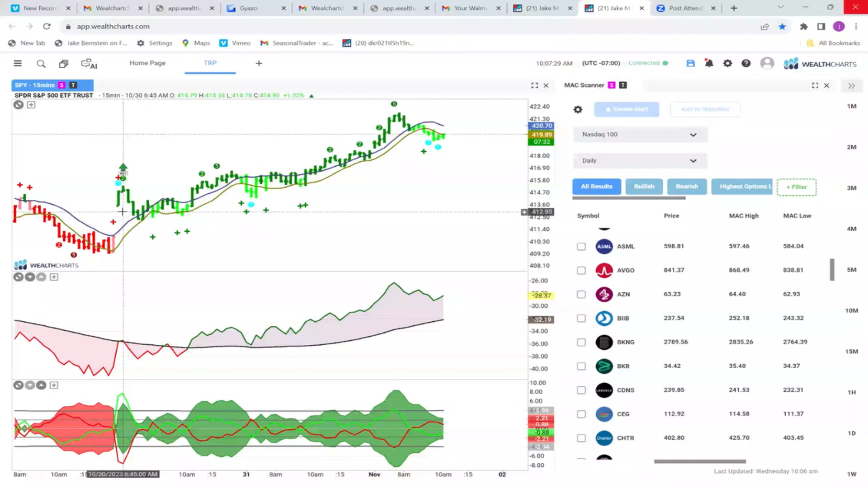The height and width of the screenshot is (488, 868).
Task: Open the Chrome tab search dropdown
Action: (780, 8)
